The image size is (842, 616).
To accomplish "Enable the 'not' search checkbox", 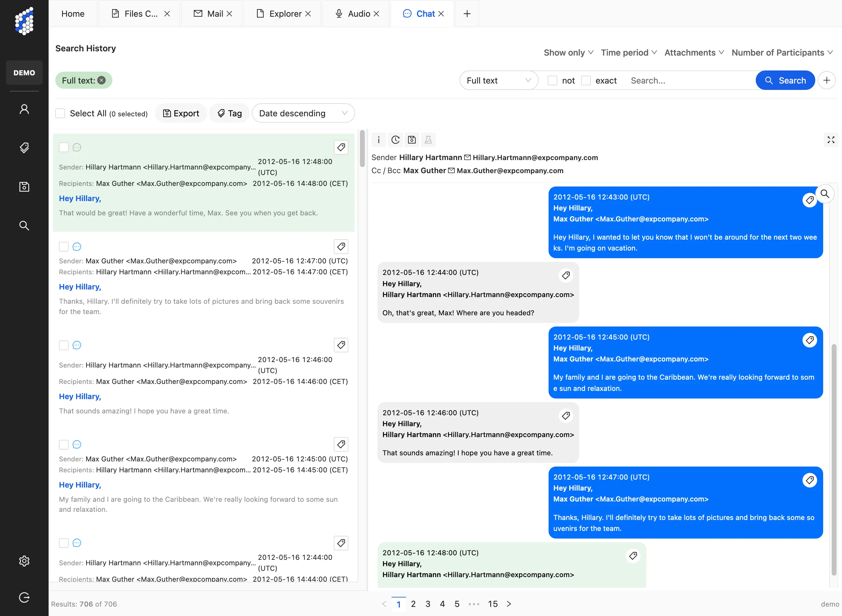I will (552, 80).
